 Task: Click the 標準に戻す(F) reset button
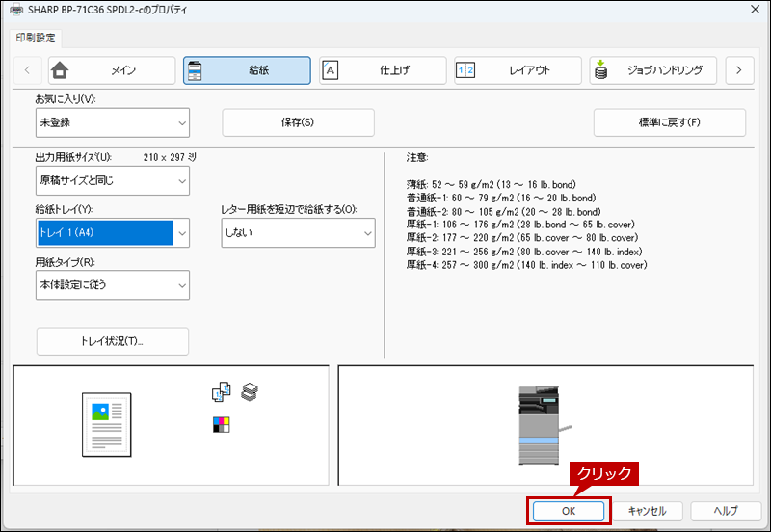[669, 122]
